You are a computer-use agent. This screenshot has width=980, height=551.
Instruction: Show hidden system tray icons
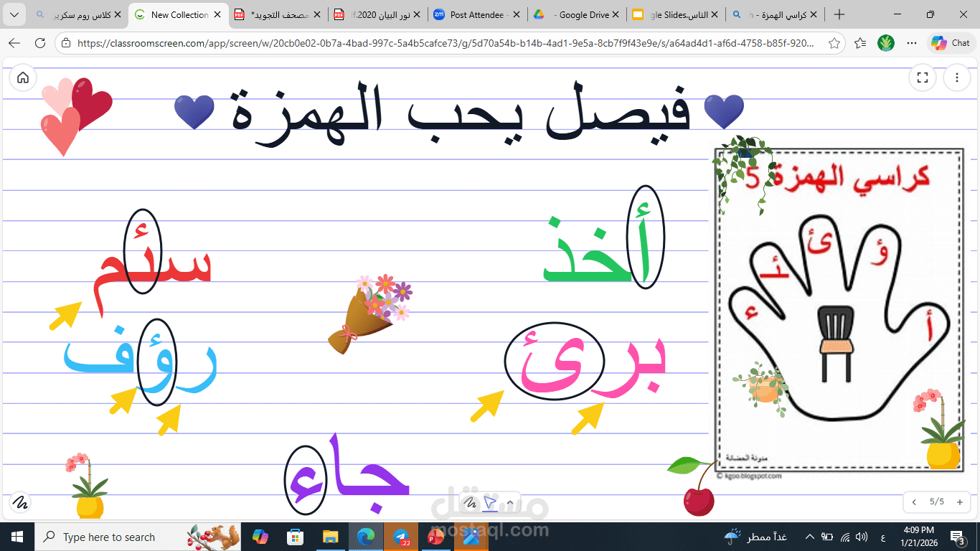click(810, 537)
